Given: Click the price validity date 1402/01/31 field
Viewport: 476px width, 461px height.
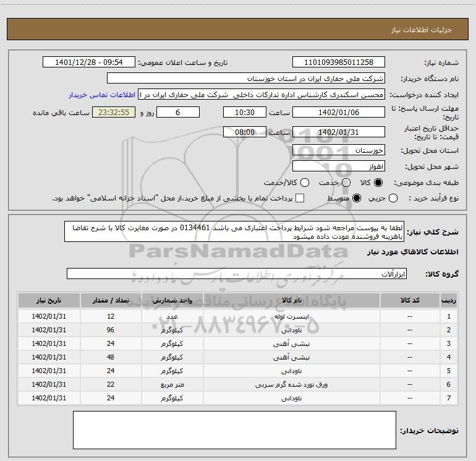Looking at the screenshot, I should (339, 132).
